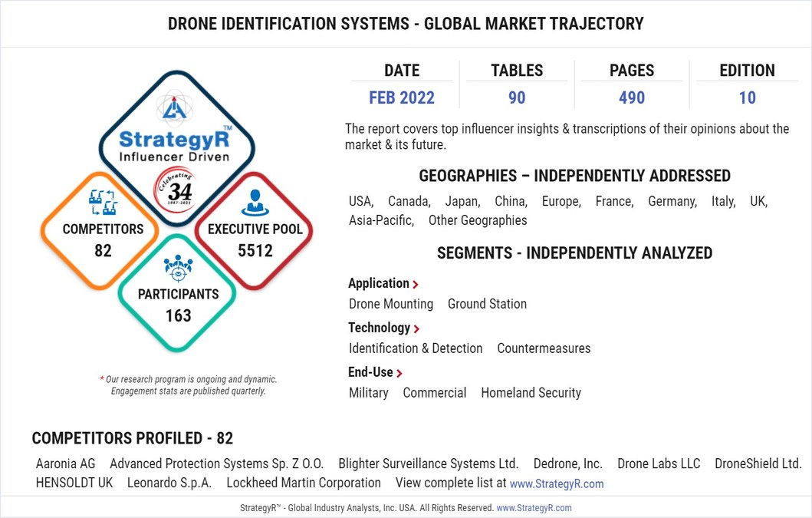Expand the Application segment arrow

click(416, 284)
